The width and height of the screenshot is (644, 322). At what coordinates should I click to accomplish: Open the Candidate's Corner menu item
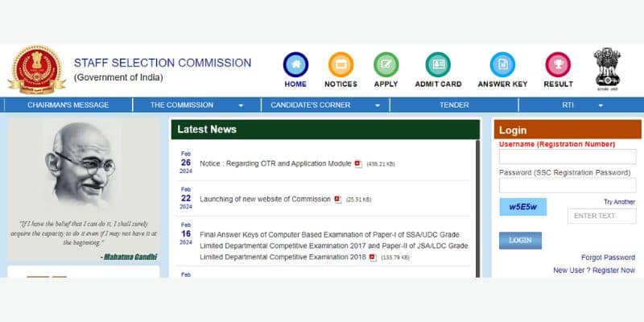[310, 105]
